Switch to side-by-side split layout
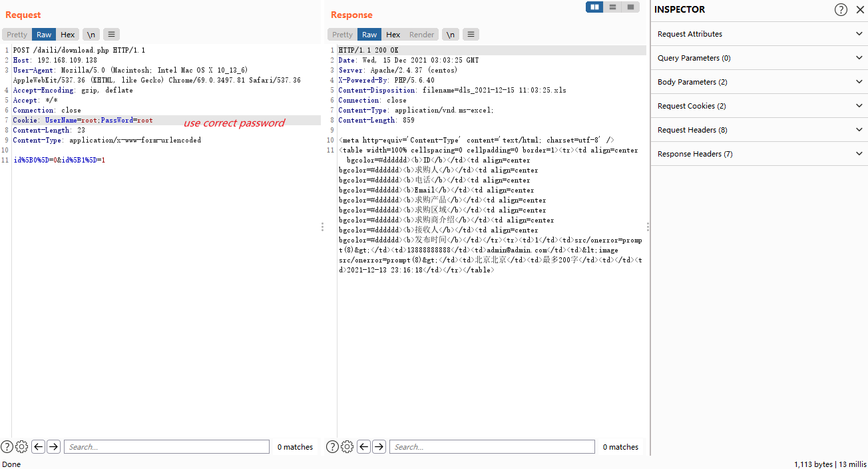 [x=594, y=7]
